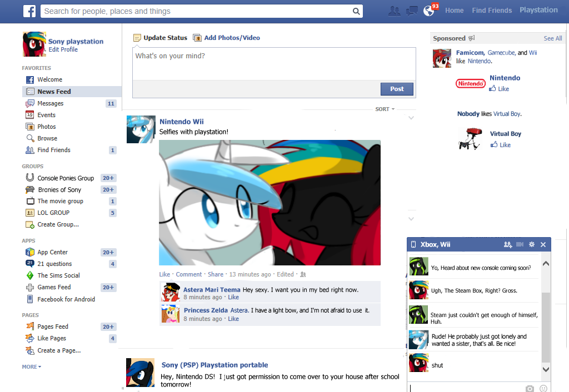569x392 pixels.
Task: Click the Nintendo red logo
Action: coord(470,83)
